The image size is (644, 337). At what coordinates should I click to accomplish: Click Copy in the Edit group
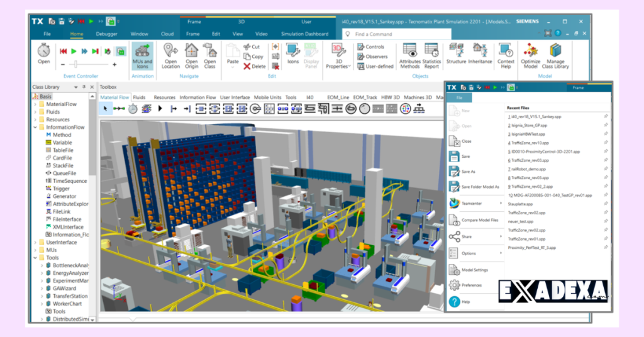[253, 57]
